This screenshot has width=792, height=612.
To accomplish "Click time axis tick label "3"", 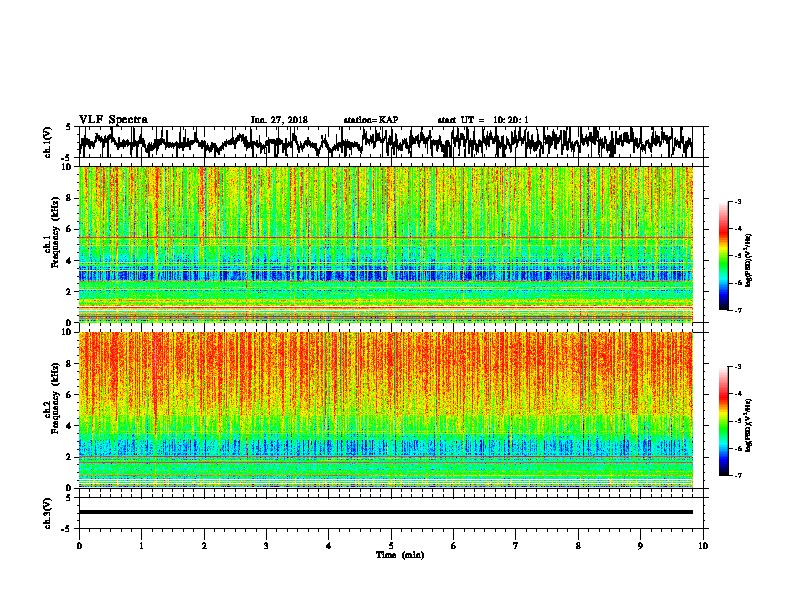I will 266,546.
